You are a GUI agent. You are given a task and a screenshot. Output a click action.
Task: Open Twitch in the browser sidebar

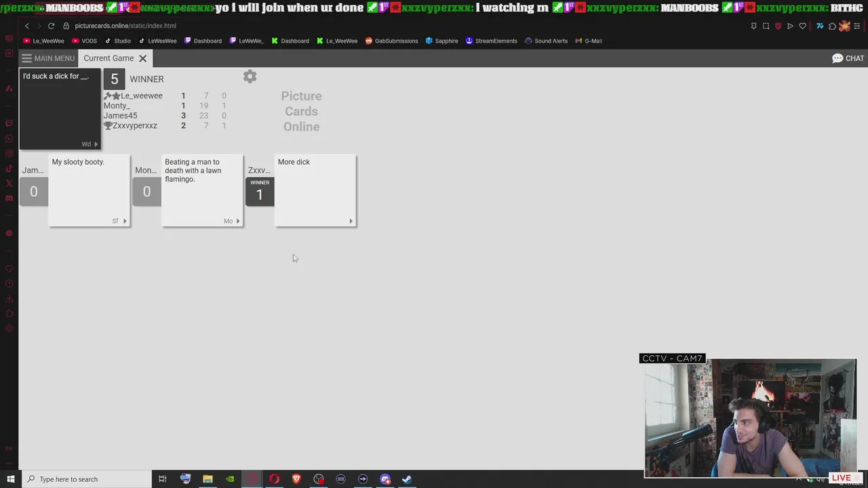click(x=9, y=123)
